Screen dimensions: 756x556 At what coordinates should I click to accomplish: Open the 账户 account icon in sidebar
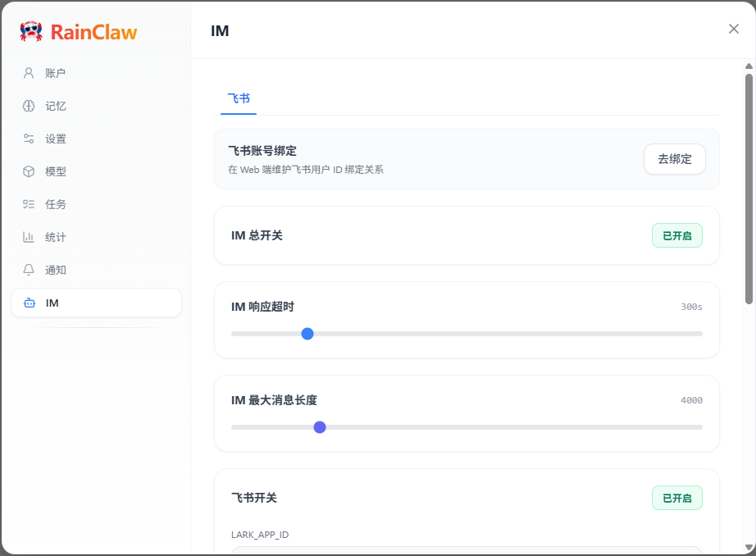pyautogui.click(x=29, y=73)
